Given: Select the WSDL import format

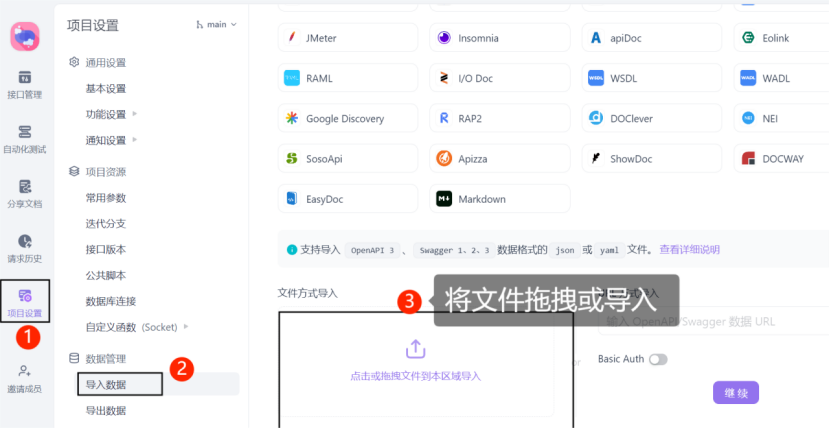Looking at the screenshot, I should pos(652,78).
